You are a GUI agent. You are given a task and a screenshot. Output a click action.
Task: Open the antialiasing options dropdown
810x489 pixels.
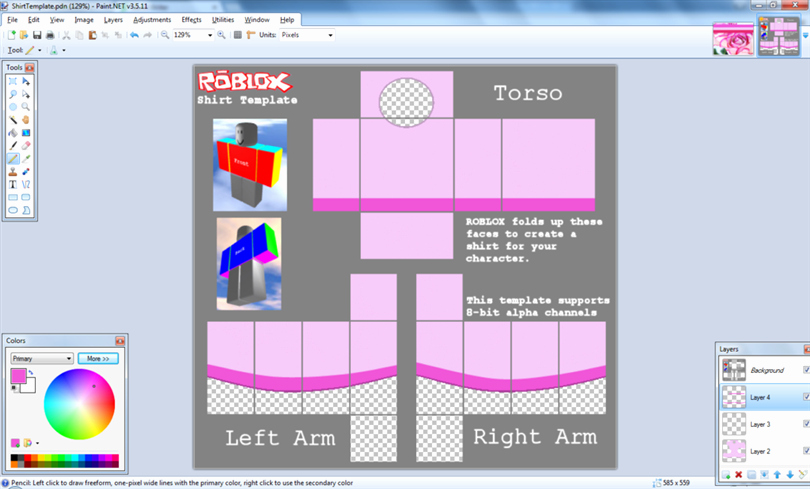click(x=64, y=51)
